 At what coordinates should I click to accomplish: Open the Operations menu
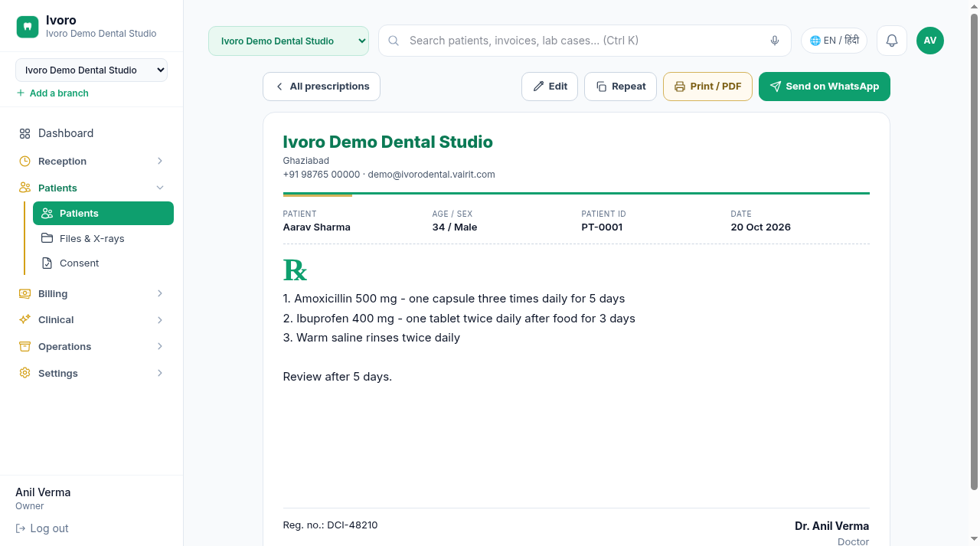(91, 346)
